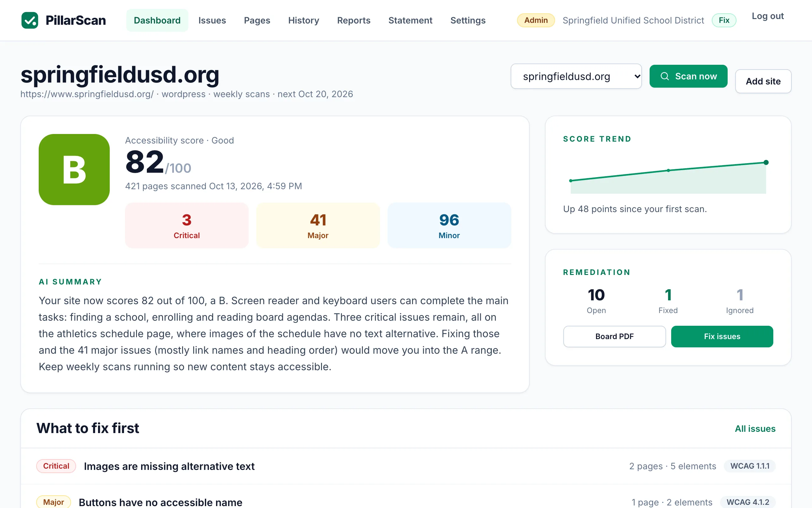This screenshot has width=812, height=508.
Task: Click the 1 Fixed remediation count
Action: point(668,301)
